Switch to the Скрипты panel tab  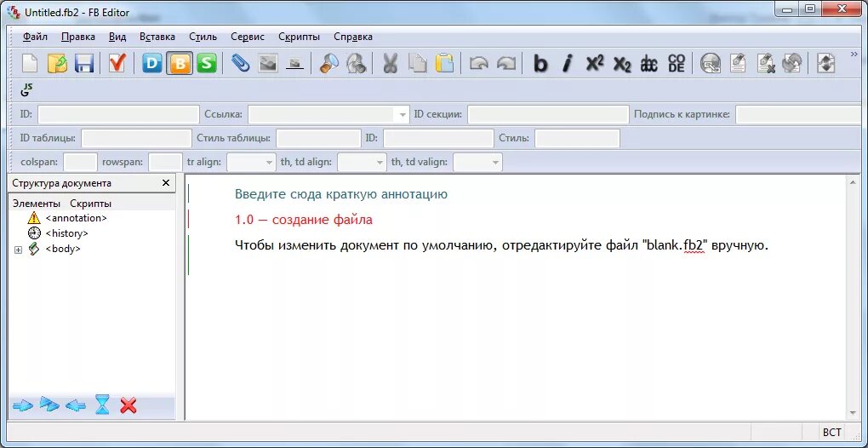click(90, 204)
